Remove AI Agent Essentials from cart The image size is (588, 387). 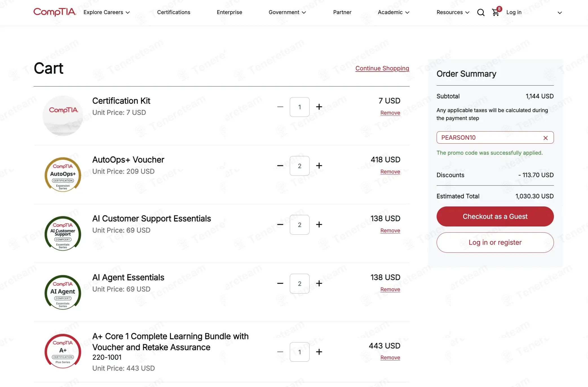(x=390, y=289)
